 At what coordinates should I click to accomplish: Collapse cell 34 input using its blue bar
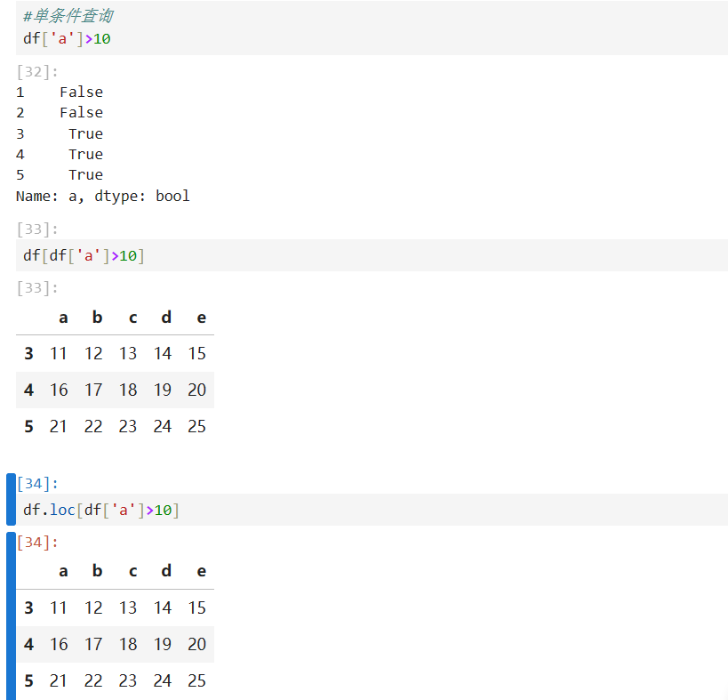click(12, 499)
